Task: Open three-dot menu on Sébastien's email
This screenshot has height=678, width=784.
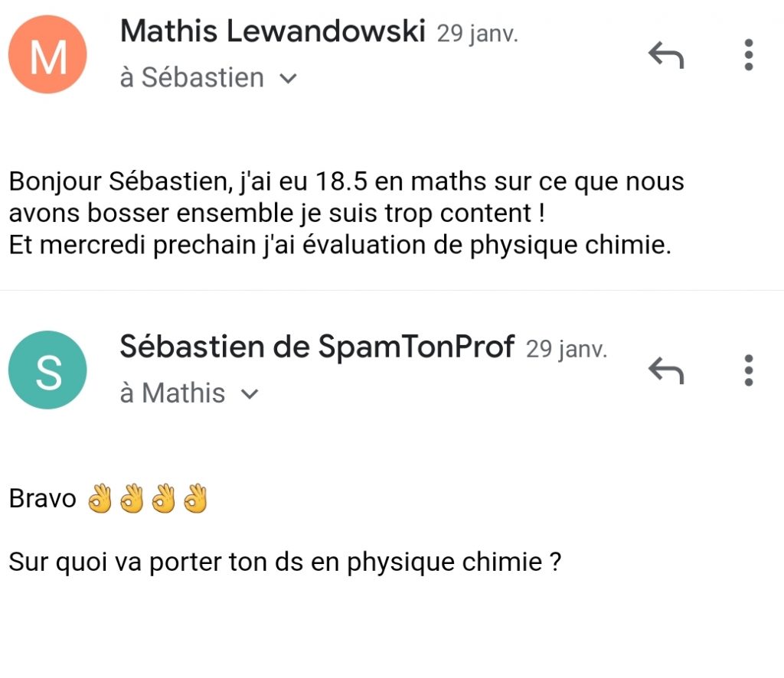Action: [748, 370]
